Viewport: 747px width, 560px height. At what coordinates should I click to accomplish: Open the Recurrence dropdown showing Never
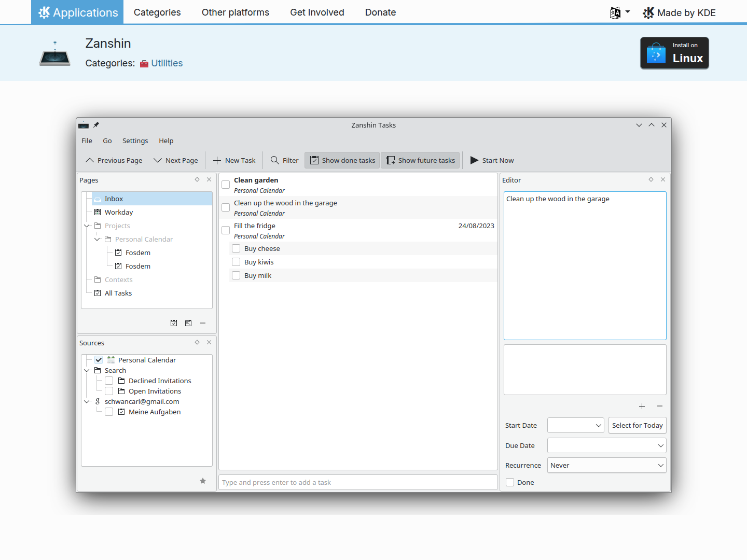pos(607,465)
